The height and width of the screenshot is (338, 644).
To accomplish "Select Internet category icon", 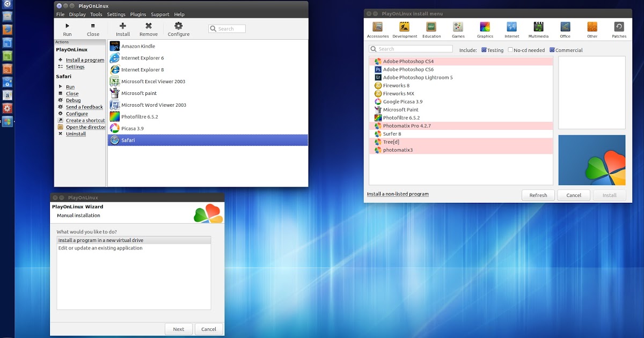I will (512, 27).
